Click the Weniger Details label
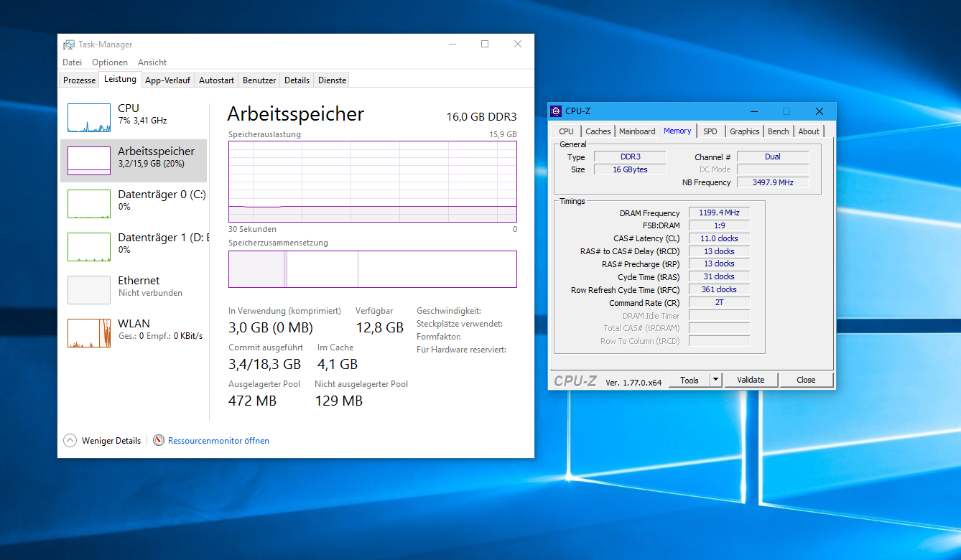The width and height of the screenshot is (961, 560). (111, 441)
